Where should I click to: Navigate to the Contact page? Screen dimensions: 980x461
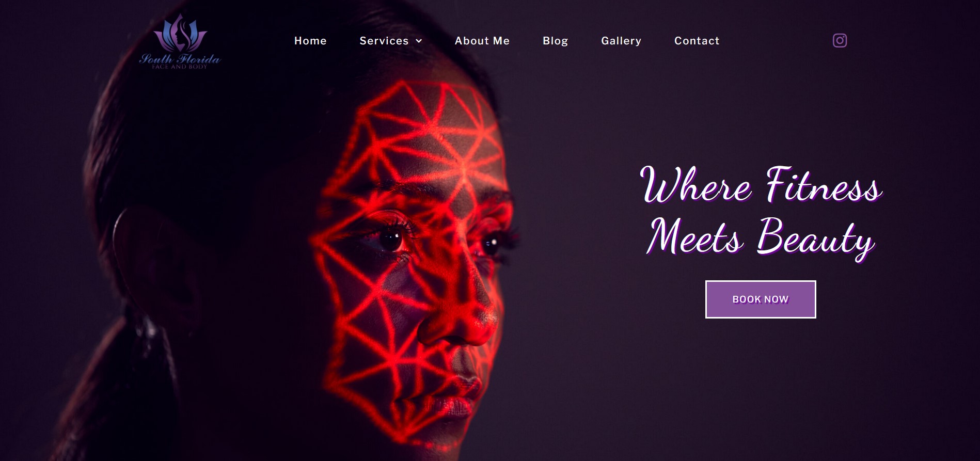pyautogui.click(x=697, y=41)
